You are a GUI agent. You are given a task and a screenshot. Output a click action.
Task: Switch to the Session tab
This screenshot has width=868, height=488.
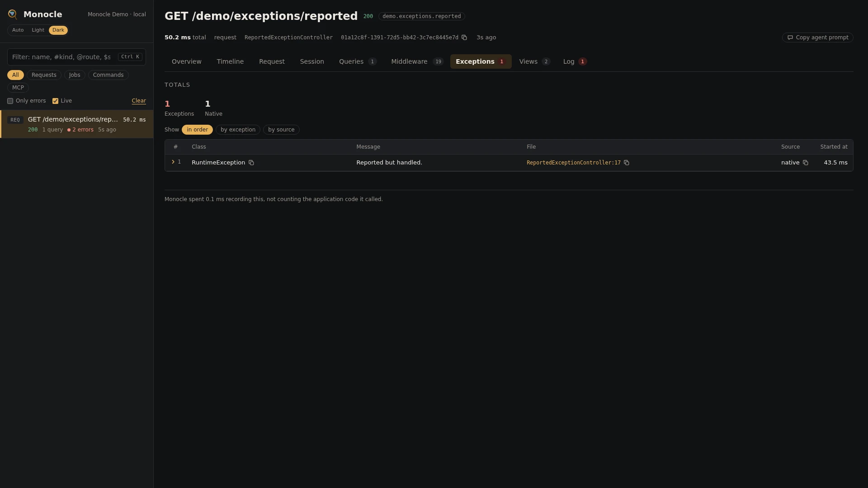point(312,61)
